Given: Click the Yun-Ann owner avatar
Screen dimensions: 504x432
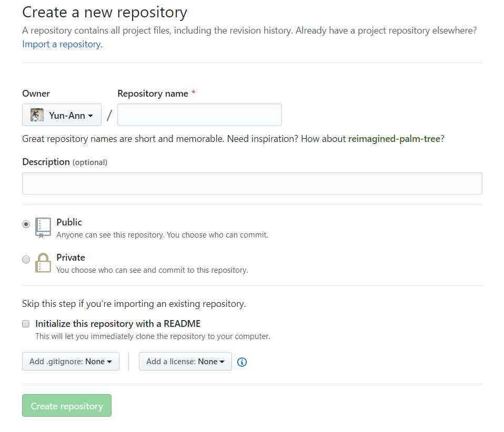Looking at the screenshot, I should (37, 115).
